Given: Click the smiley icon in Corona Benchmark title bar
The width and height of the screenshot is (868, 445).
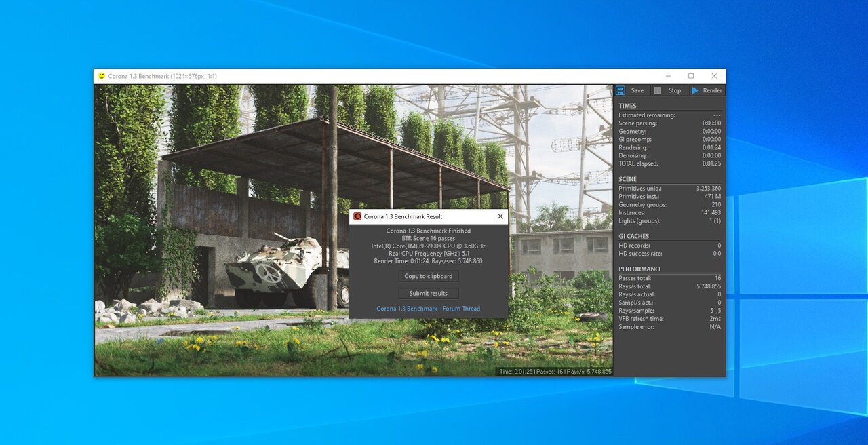Looking at the screenshot, I should (102, 76).
